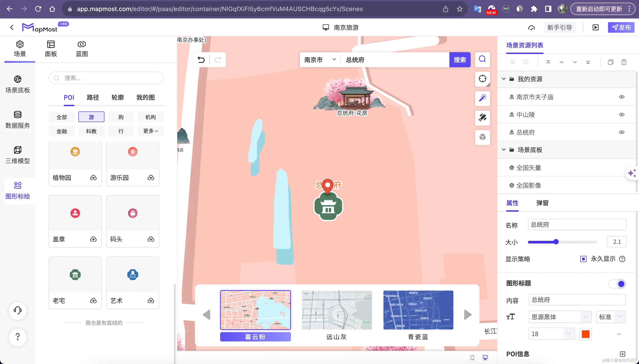
Task: Click the undo arrow on the map
Action: (201, 60)
